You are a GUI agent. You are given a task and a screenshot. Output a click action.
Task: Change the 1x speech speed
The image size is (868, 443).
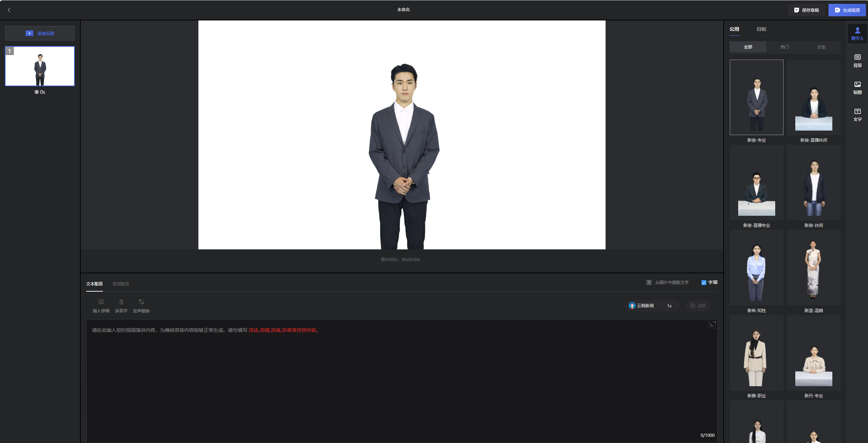[669, 306]
